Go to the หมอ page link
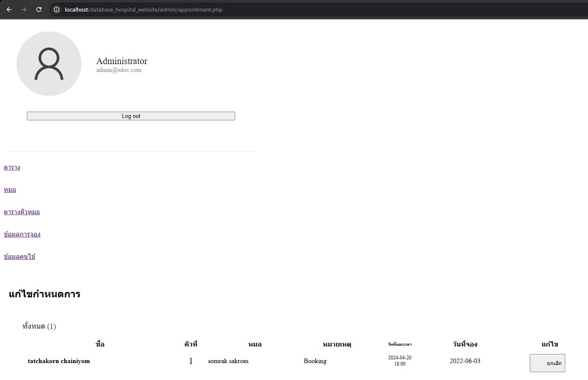This screenshot has width=588, height=380. pos(10,190)
